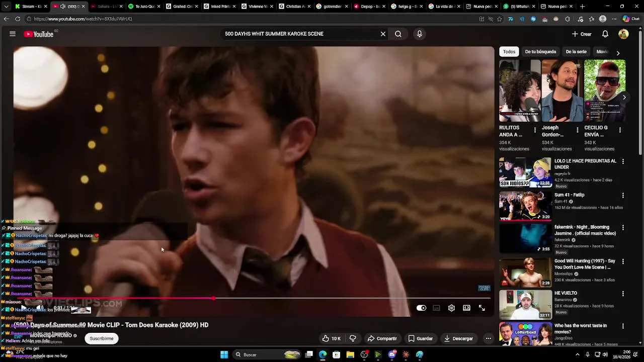644x362 pixels.
Task: Open Copilot Chat in browser toolbar
Action: (632, 19)
